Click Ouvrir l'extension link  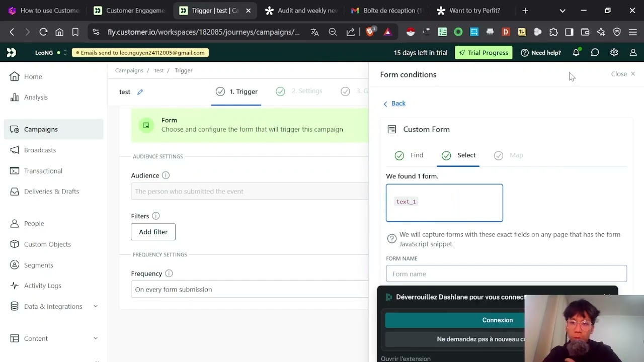[406, 358]
